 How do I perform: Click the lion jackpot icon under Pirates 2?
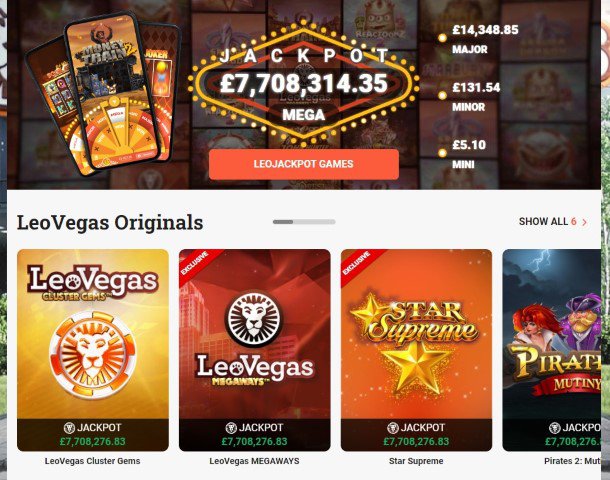click(x=555, y=428)
